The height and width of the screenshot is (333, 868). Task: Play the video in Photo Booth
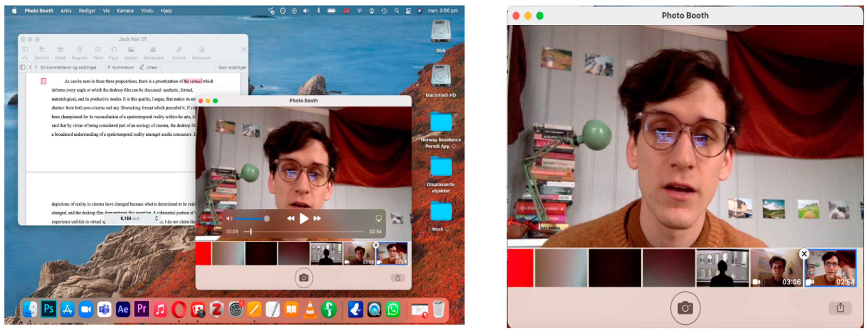pos(304,218)
